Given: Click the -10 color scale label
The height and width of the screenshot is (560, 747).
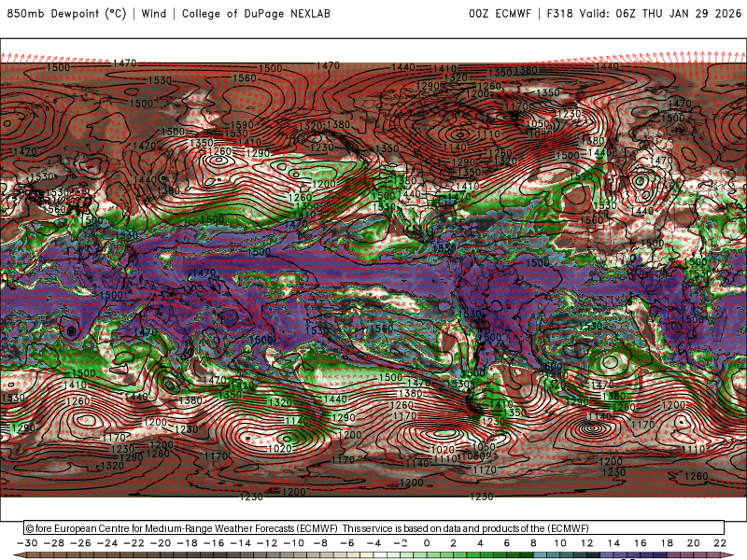Looking at the screenshot, I should coord(294,543).
